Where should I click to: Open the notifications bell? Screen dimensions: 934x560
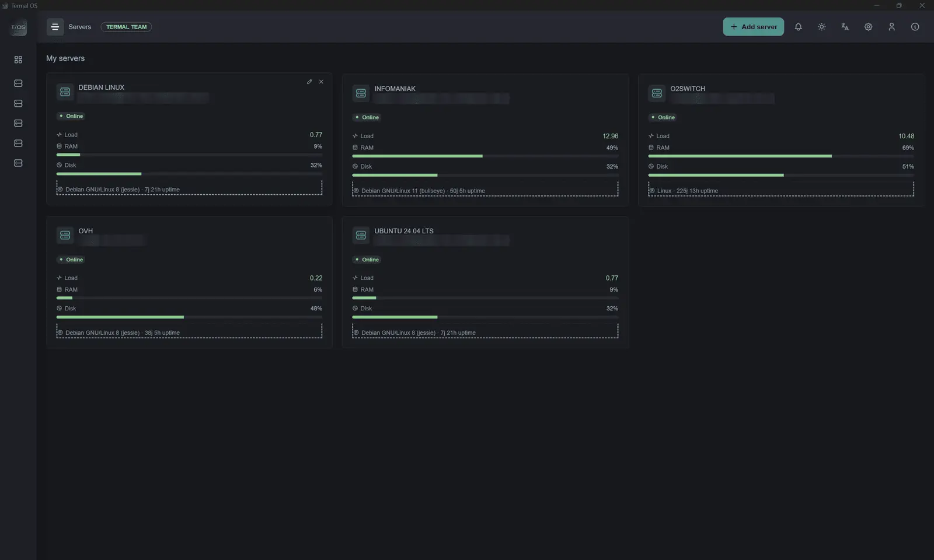pyautogui.click(x=798, y=27)
